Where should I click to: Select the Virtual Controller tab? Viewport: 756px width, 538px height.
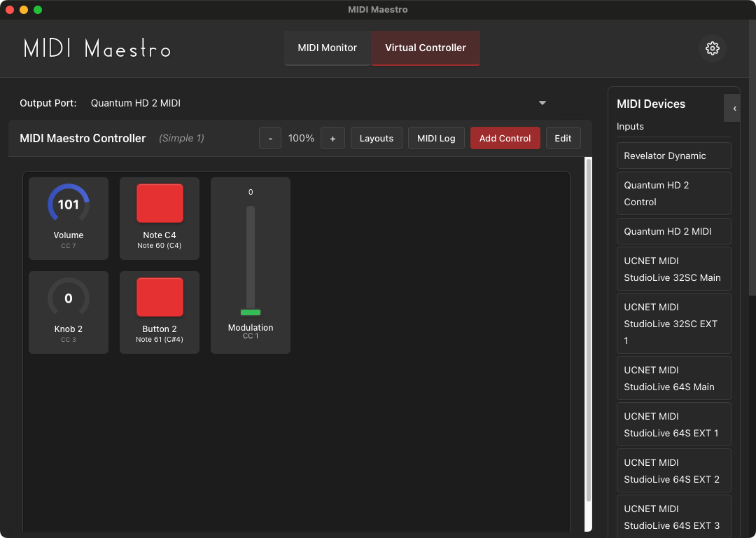click(x=426, y=48)
